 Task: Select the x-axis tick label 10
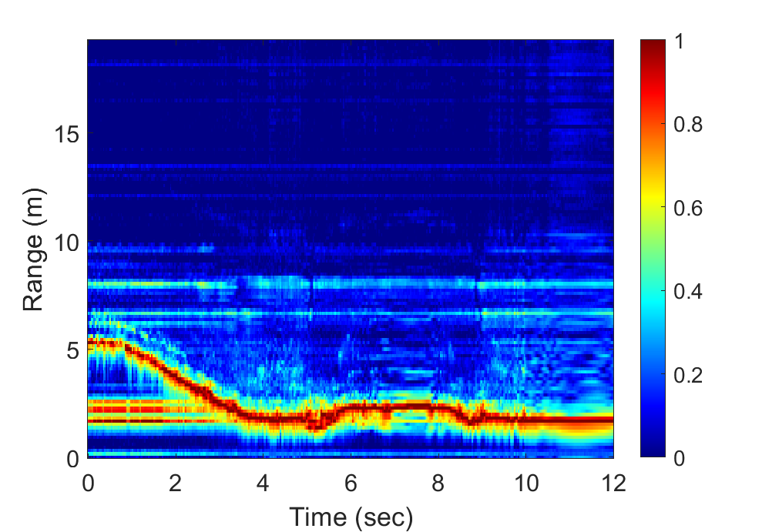point(526,483)
